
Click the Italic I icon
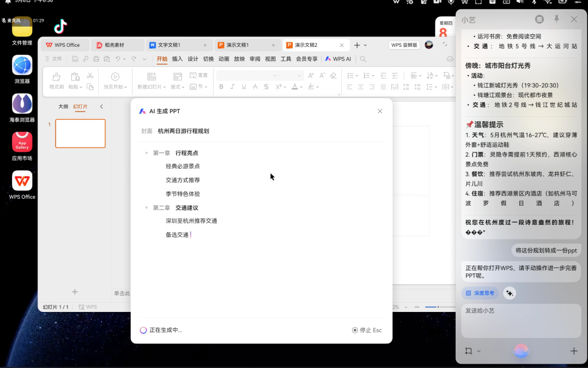pos(232,87)
